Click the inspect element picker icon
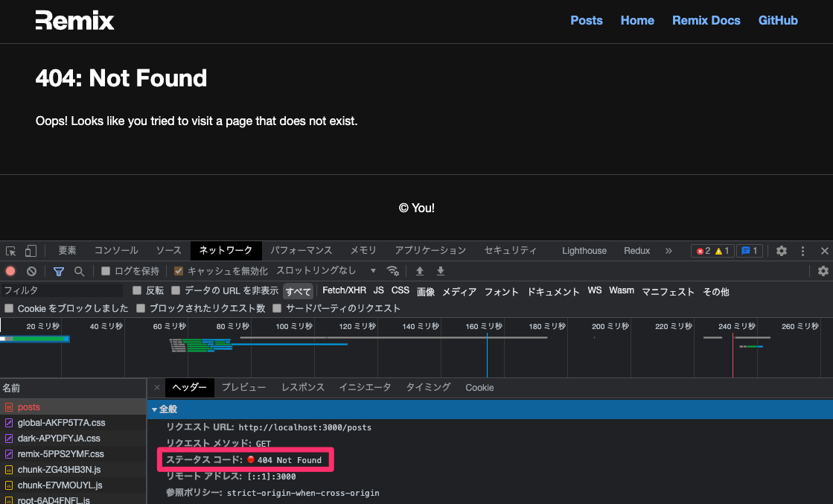The image size is (833, 504). [10, 251]
